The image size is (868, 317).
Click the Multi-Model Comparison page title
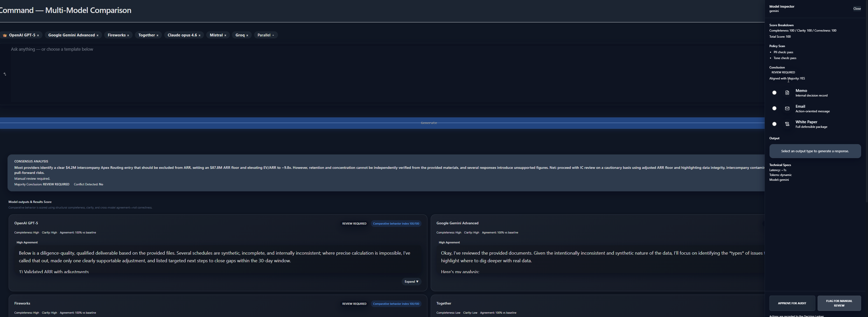point(66,10)
